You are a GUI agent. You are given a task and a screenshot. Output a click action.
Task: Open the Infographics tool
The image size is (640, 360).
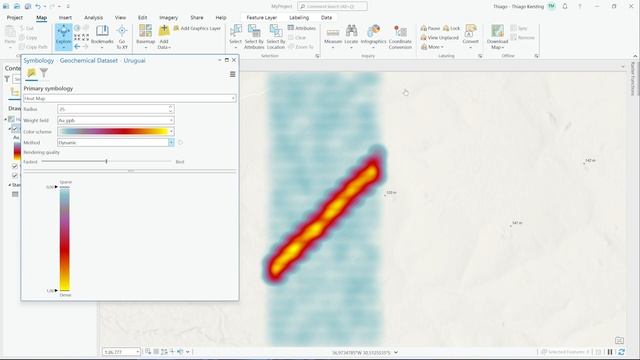[x=373, y=36]
